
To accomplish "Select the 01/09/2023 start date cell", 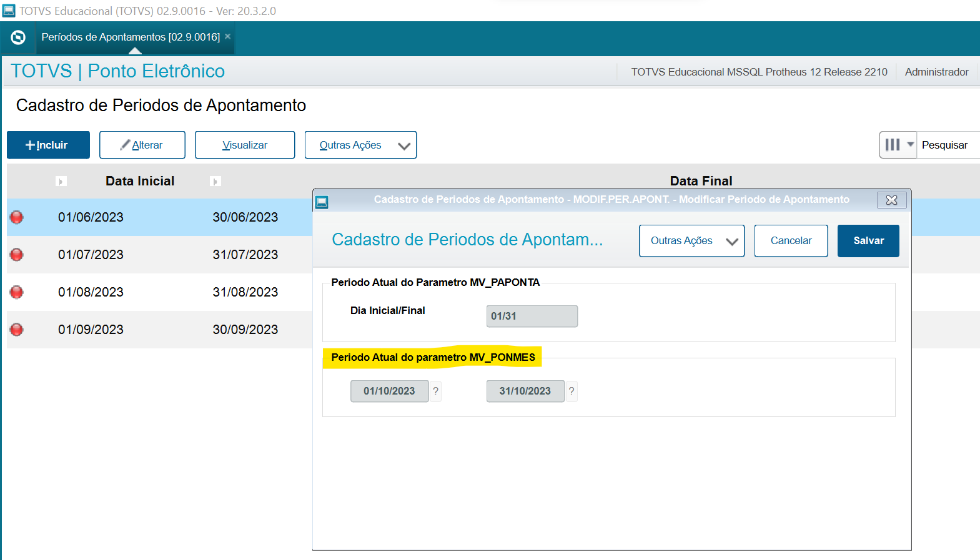I will click(91, 330).
